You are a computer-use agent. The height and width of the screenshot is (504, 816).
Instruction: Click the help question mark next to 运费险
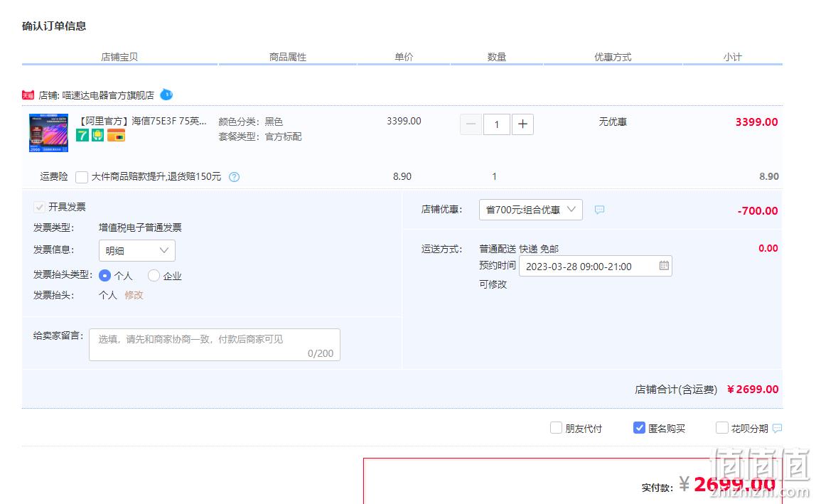(234, 177)
